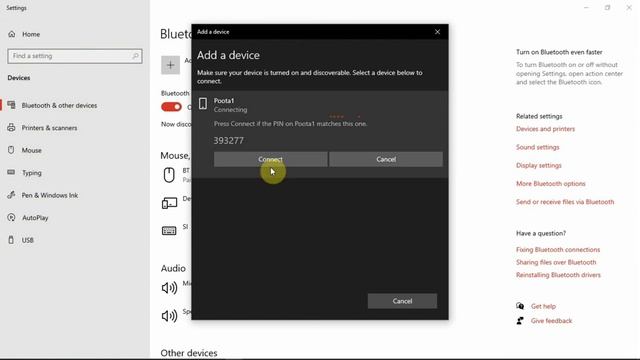The width and height of the screenshot is (640, 360).
Task: Click Connect to pair with Poota1
Action: tap(270, 159)
